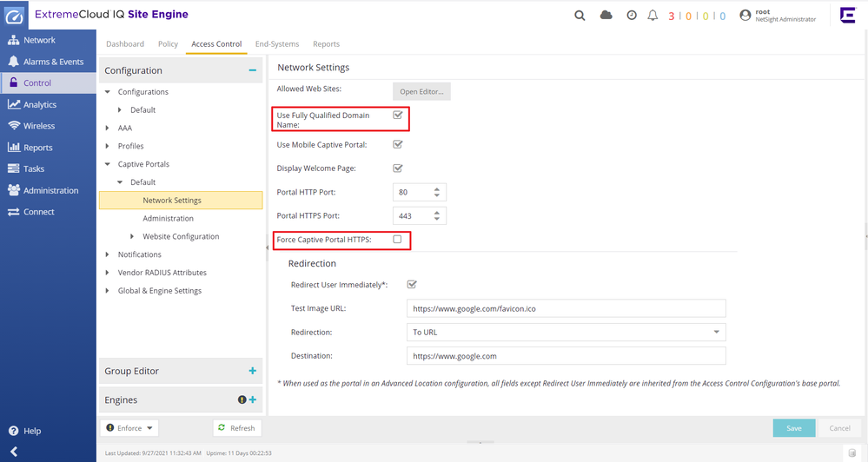Viewport: 868px width, 462px height.
Task: Toggle Use Fully Qualified Domain Name checkbox
Action: tap(397, 115)
